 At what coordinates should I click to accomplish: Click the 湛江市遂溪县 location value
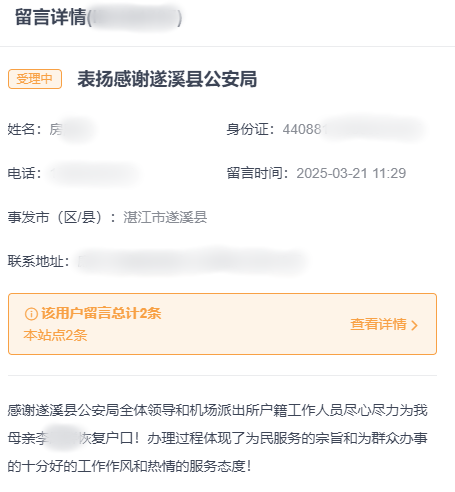165,217
